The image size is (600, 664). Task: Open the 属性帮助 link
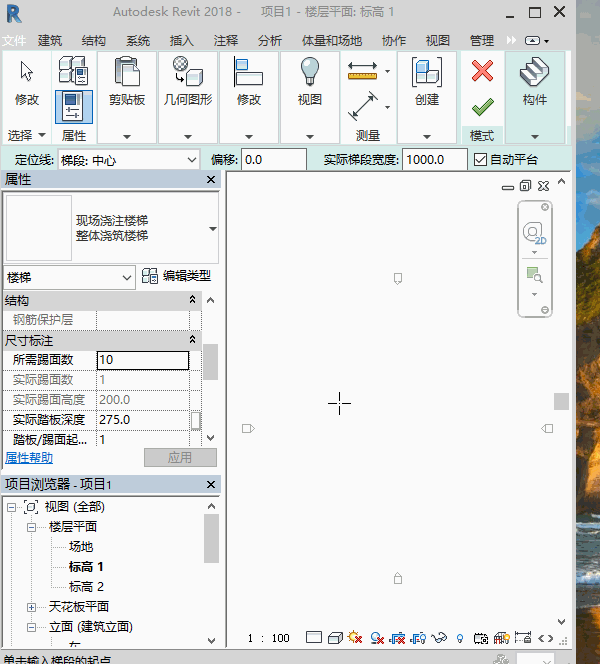[30, 457]
